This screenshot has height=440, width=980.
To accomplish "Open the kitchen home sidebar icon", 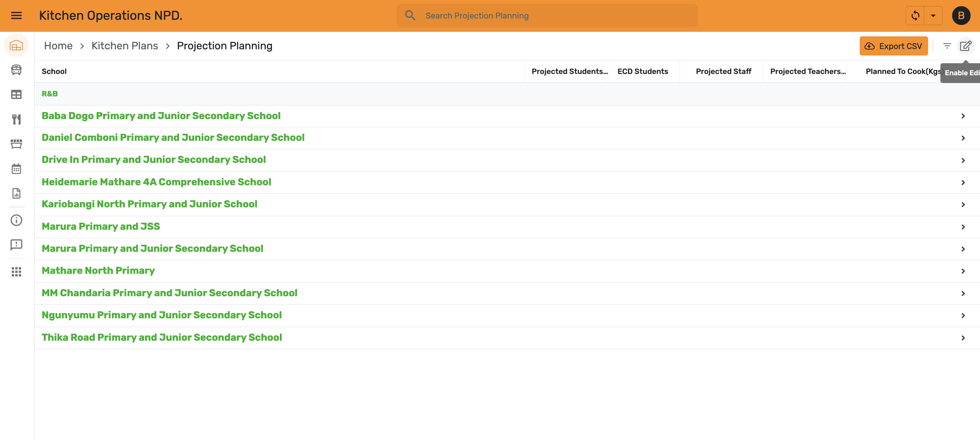I will [x=16, y=46].
